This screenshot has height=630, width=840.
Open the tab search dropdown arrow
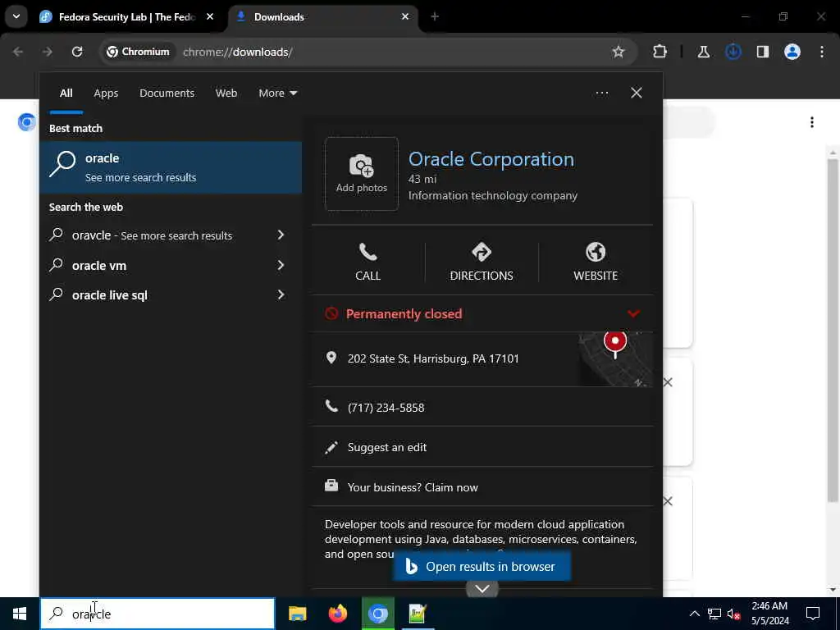pos(16,16)
